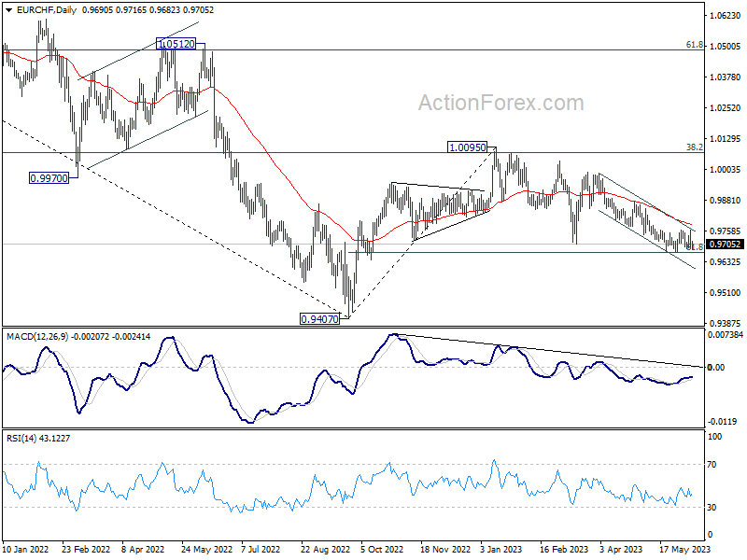Click the dropdown triangle beside EURCHF,Daily

(x=9, y=10)
